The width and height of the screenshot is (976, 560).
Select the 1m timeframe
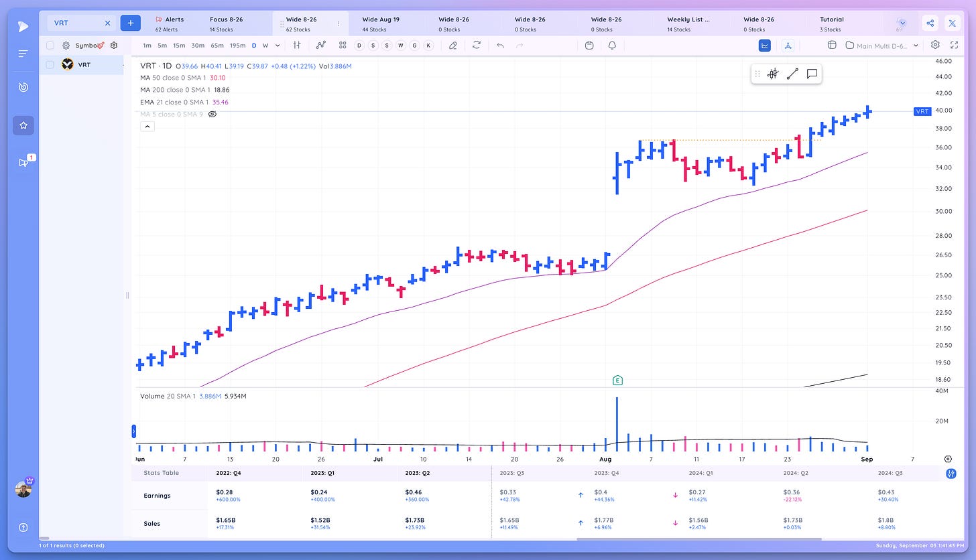click(147, 46)
